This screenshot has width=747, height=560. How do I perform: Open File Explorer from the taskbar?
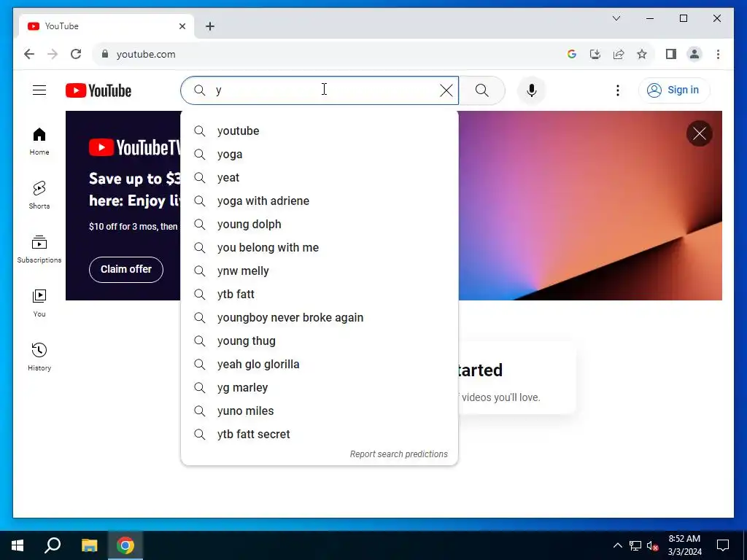pyautogui.click(x=89, y=545)
